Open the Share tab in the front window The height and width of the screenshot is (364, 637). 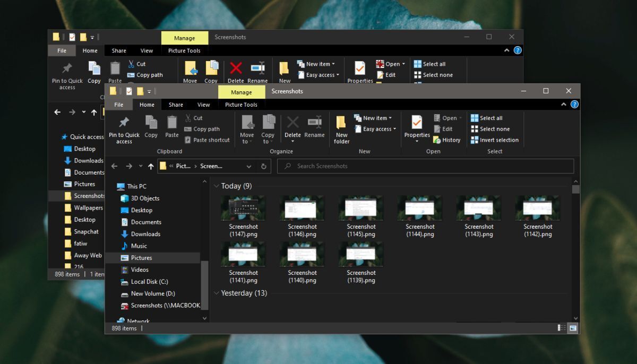pyautogui.click(x=176, y=105)
